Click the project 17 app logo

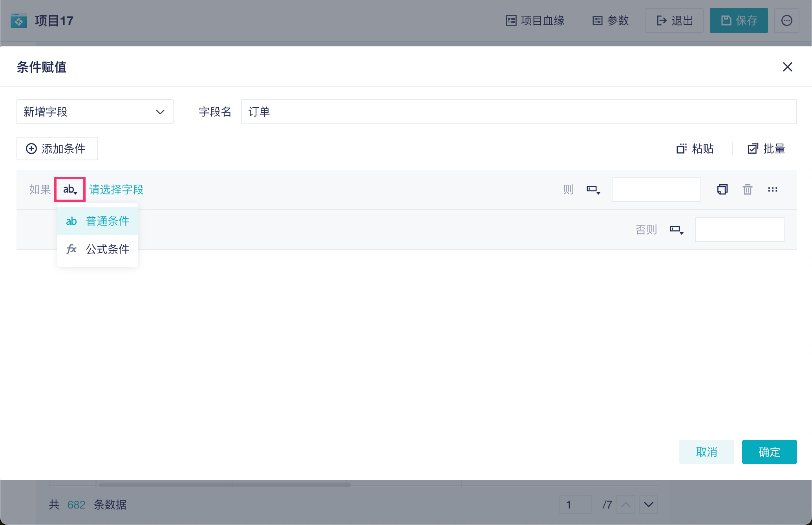coord(19,20)
